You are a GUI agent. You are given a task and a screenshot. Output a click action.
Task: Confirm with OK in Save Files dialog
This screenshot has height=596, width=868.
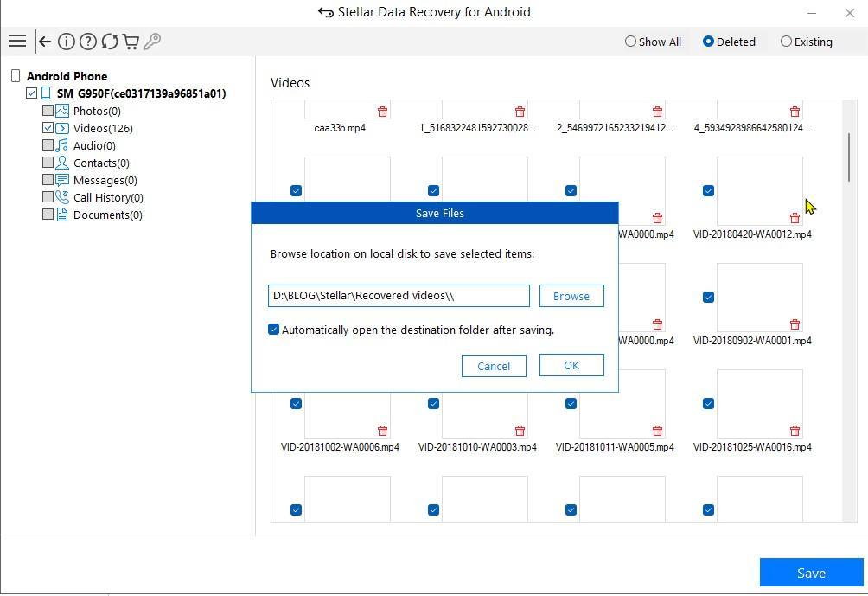point(571,365)
